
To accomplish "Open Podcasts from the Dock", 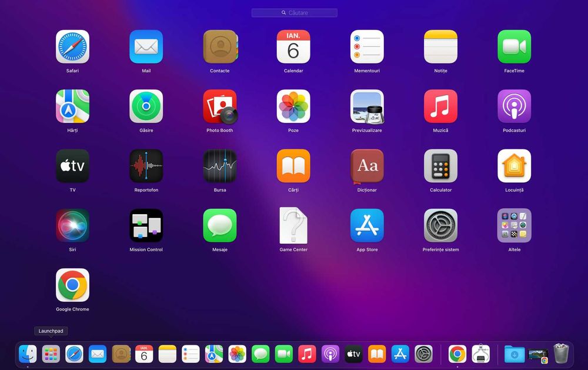I will 330,354.
